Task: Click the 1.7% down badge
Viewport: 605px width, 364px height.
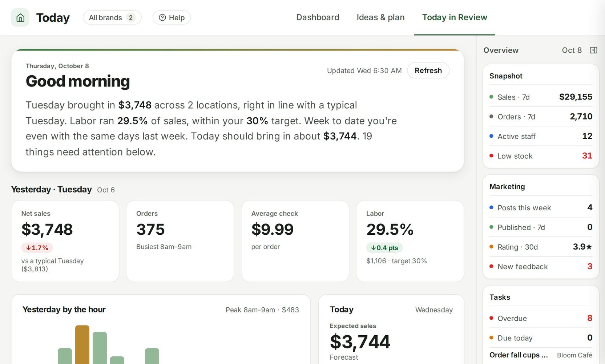Action: coord(37,248)
